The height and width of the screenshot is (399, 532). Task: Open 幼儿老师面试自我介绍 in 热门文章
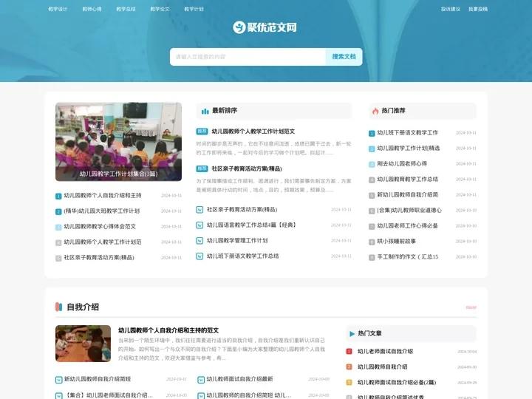385,352
